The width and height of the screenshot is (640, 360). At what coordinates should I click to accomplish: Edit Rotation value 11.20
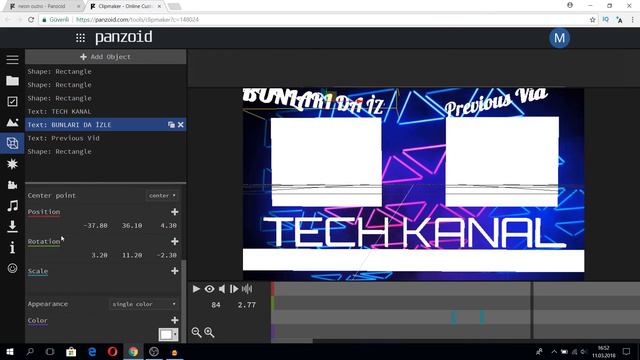pyautogui.click(x=132, y=255)
